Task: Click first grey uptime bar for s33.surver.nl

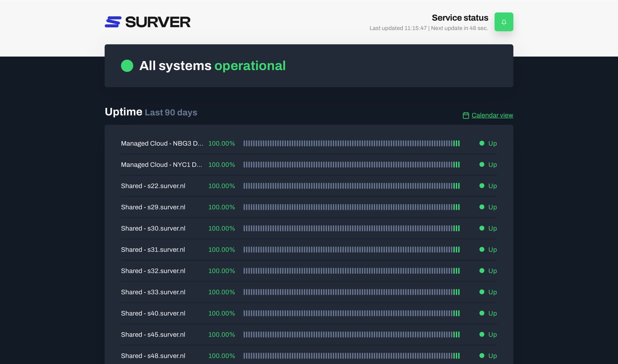Action: click(244, 292)
